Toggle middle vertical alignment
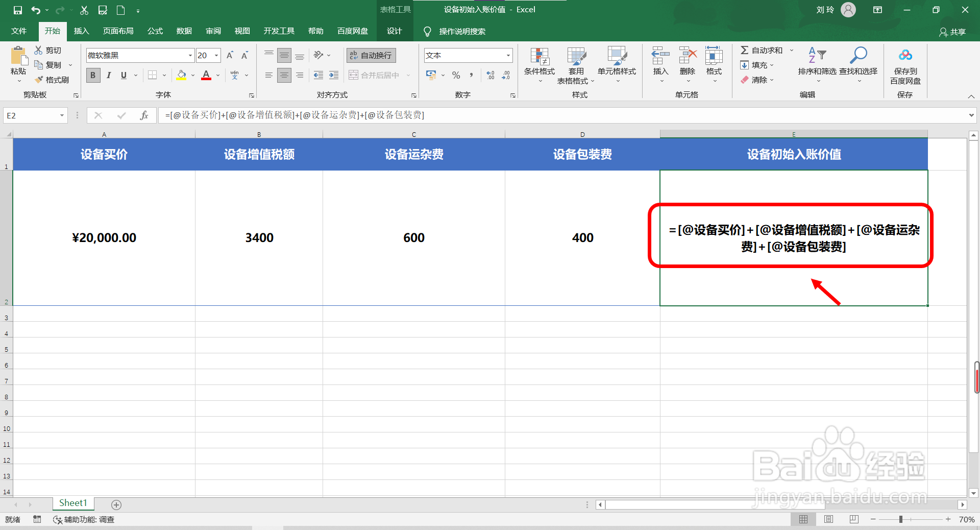Image resolution: width=980 pixels, height=530 pixels. 284,55
